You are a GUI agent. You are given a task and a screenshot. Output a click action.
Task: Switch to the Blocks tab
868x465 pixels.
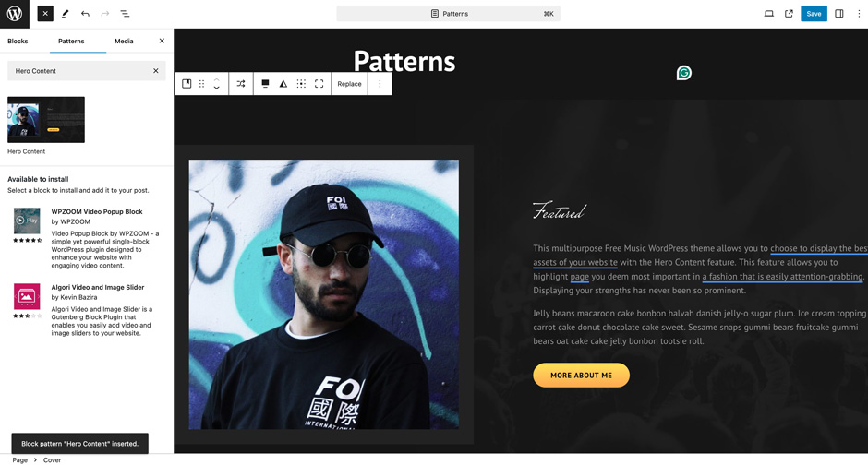point(18,41)
